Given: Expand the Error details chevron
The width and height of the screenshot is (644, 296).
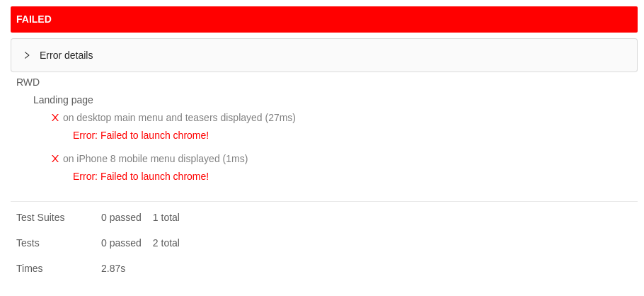Looking at the screenshot, I should tap(27, 55).
